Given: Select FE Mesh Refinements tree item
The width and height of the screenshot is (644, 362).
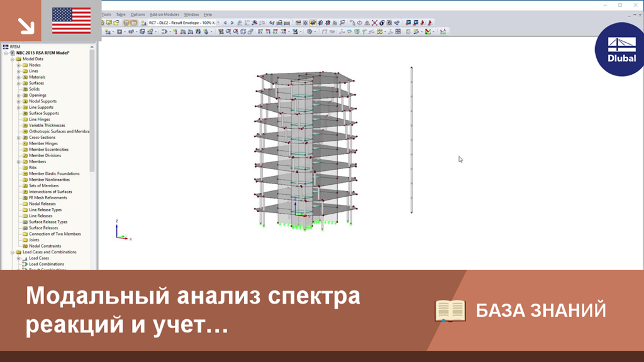Looking at the screenshot, I should click(x=48, y=198).
